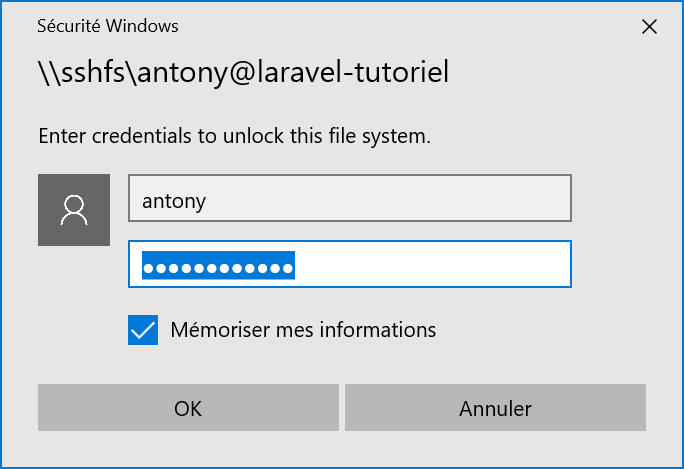Click the empty right side of the username field
684x469 pixels.
(450, 199)
